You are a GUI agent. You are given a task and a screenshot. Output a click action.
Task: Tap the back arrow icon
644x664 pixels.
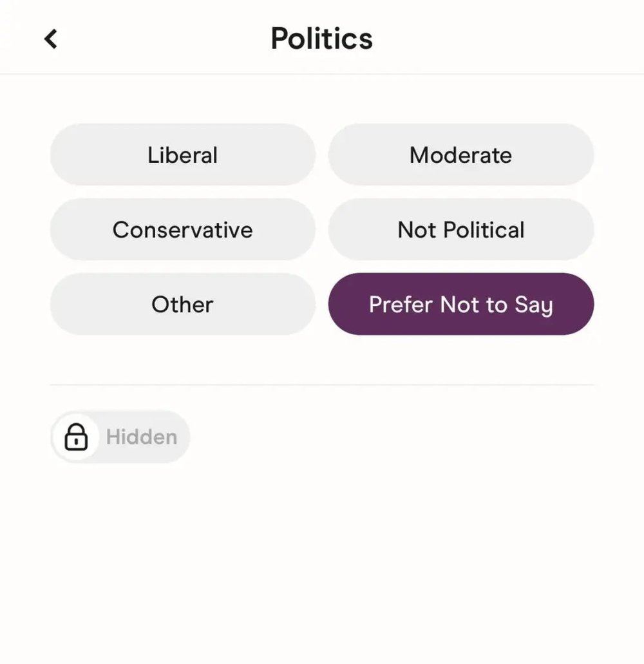[51, 39]
